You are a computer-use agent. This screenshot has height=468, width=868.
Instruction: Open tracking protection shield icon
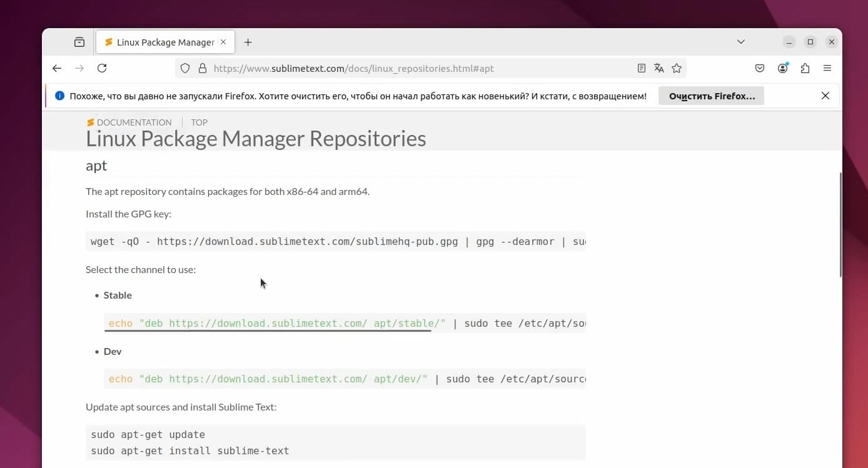[185, 68]
